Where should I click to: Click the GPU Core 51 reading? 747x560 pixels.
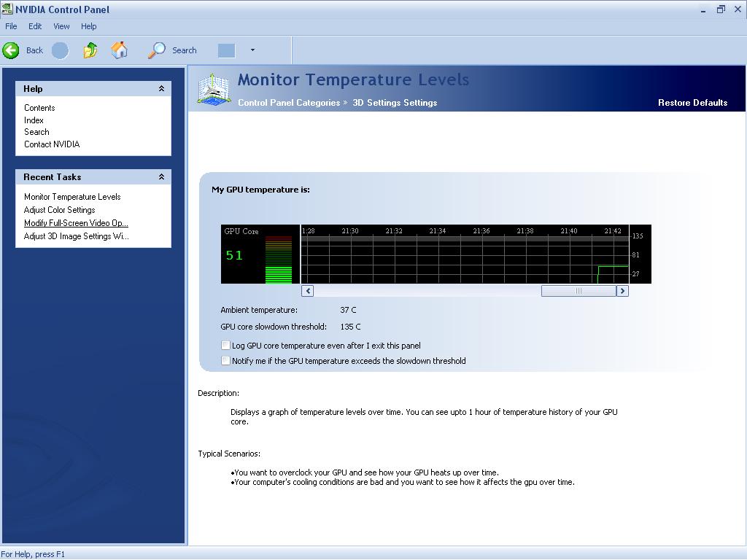pyautogui.click(x=234, y=256)
